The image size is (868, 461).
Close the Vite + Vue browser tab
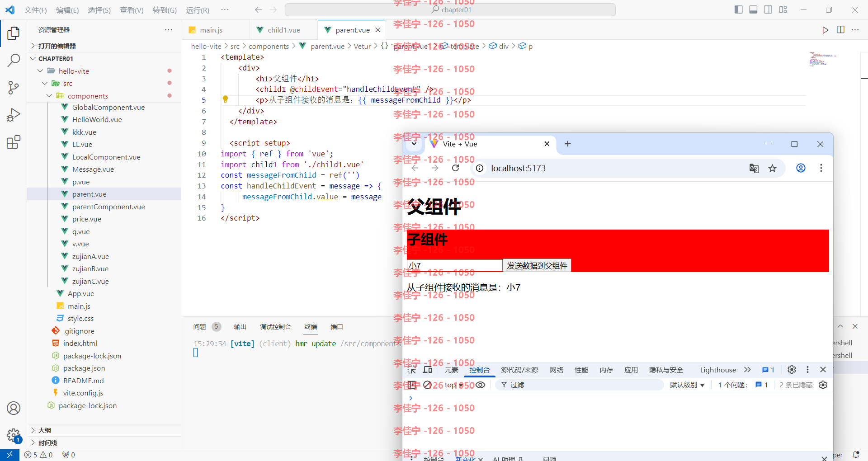547,144
